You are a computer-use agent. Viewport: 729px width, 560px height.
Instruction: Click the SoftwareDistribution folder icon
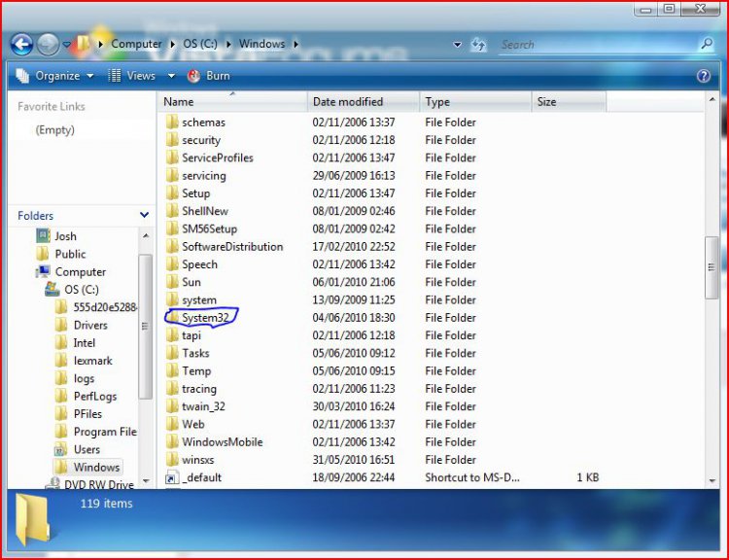pyautogui.click(x=172, y=246)
